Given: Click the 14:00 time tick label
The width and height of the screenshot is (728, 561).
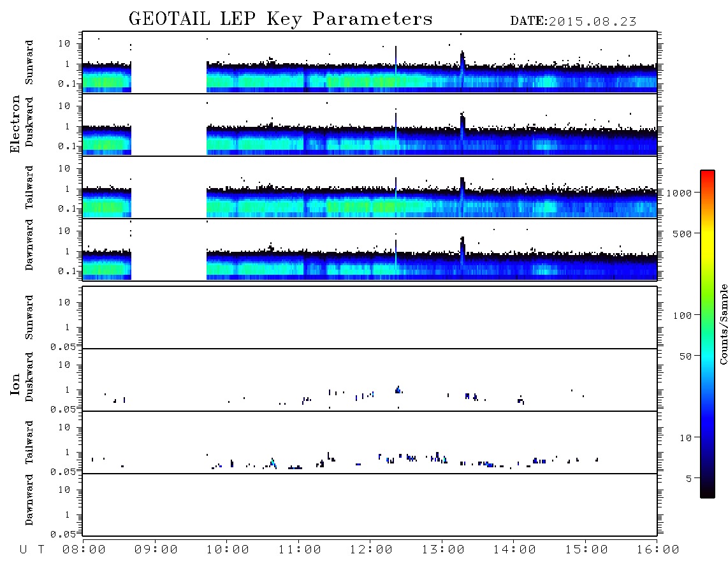Looking at the screenshot, I should 514,550.
